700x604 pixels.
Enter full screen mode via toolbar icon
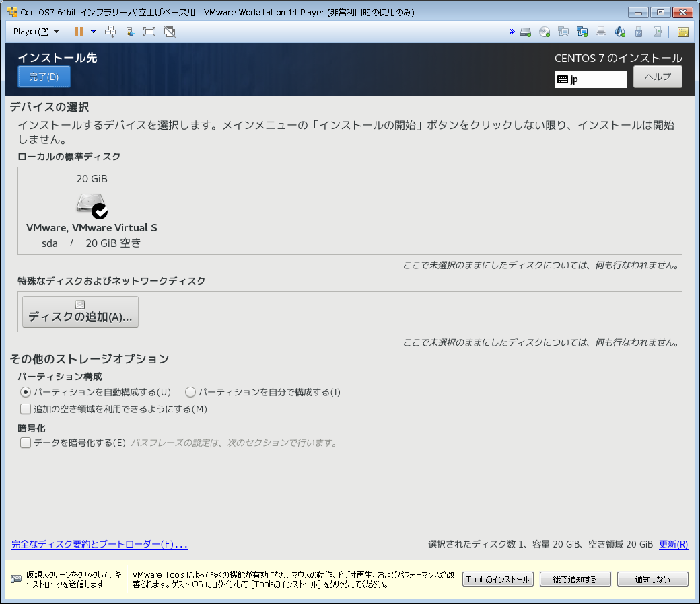149,32
